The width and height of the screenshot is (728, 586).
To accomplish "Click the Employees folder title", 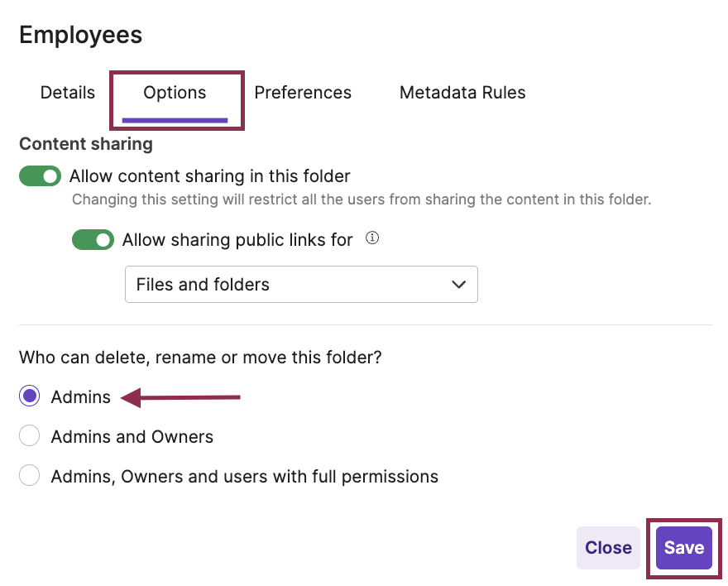I will point(80,34).
